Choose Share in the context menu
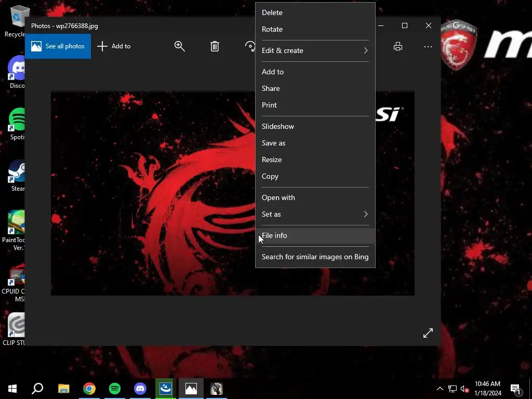The image size is (532, 399). click(315, 88)
